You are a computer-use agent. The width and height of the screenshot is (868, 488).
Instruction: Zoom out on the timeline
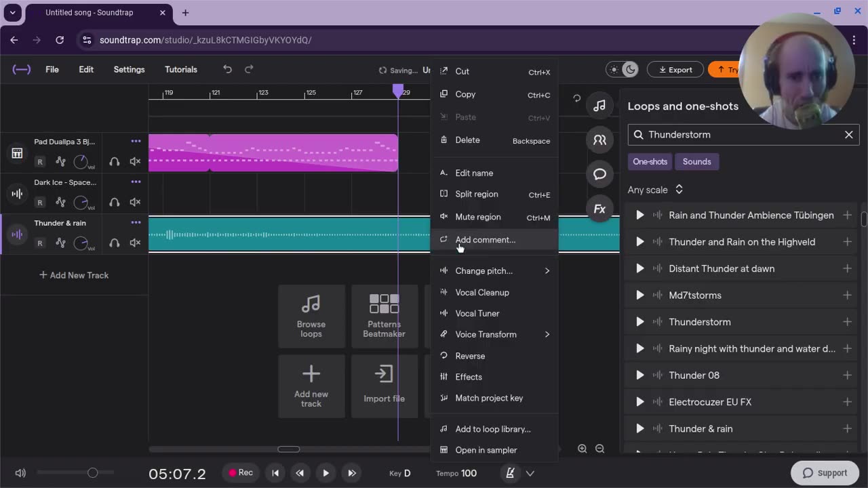click(599, 449)
